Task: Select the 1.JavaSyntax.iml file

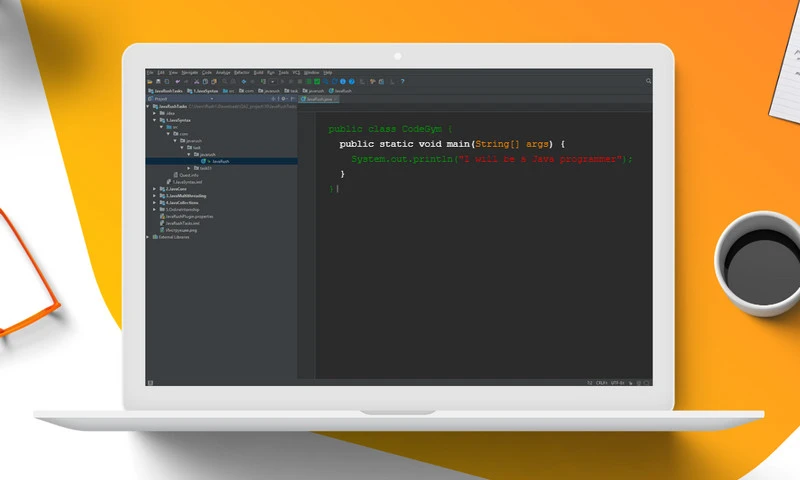Action: click(184, 182)
